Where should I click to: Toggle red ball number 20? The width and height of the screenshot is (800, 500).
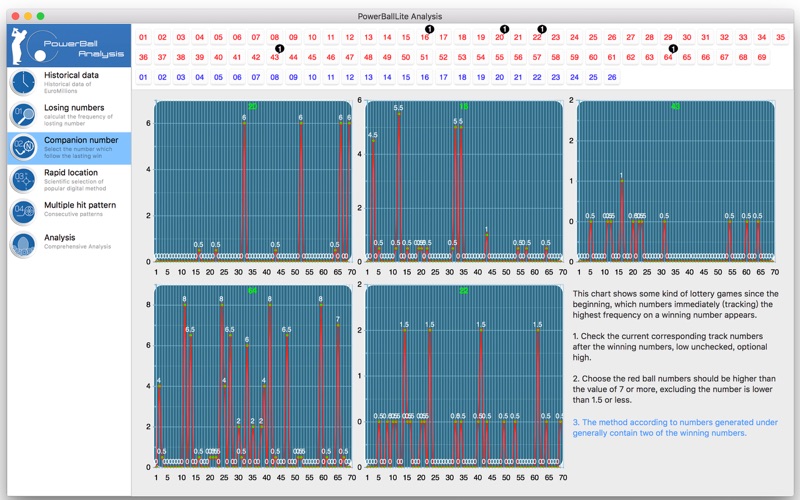click(499, 37)
